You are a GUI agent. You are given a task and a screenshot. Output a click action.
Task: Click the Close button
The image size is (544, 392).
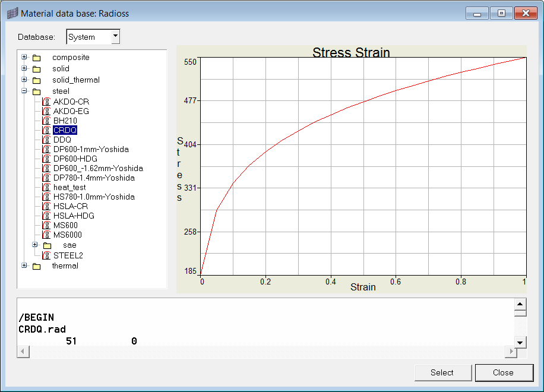tap(504, 372)
